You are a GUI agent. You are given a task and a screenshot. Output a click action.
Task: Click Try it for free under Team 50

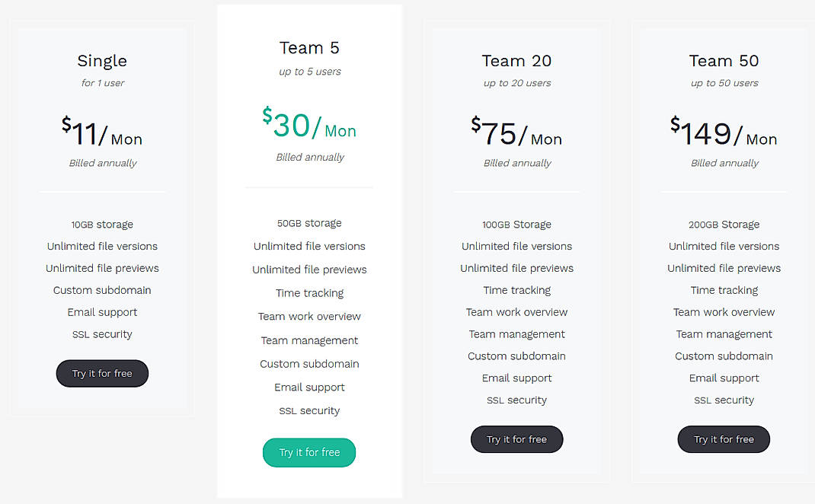tap(724, 439)
